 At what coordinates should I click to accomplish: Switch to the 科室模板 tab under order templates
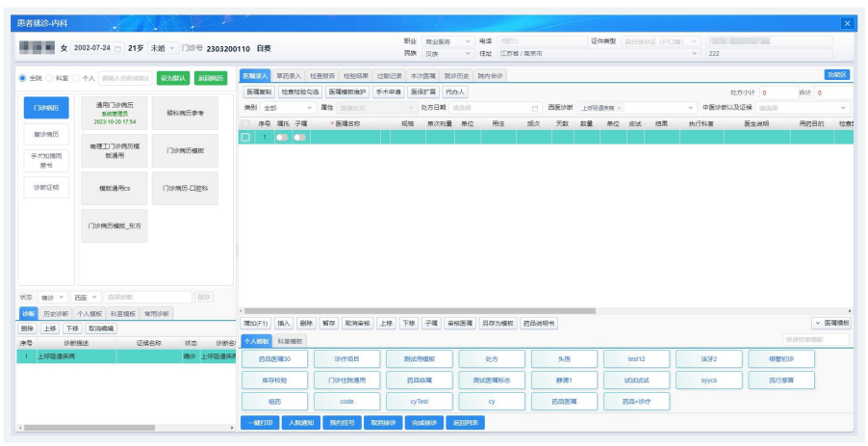pos(290,342)
